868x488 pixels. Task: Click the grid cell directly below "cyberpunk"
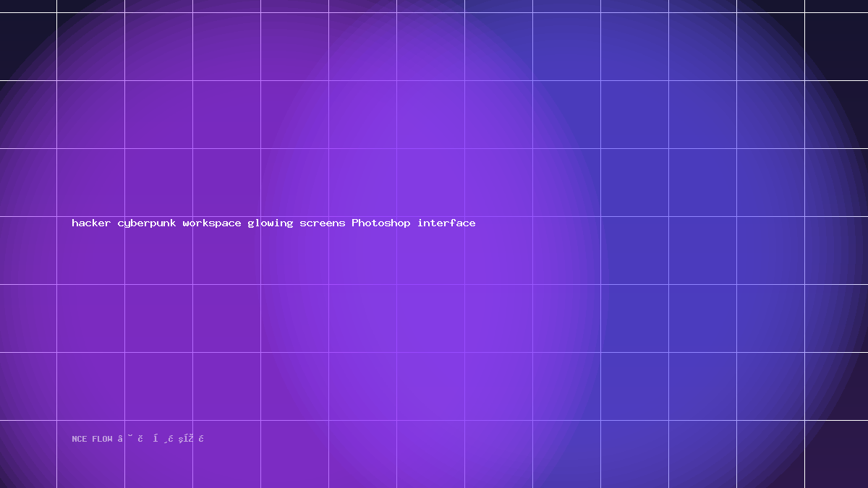point(158,318)
